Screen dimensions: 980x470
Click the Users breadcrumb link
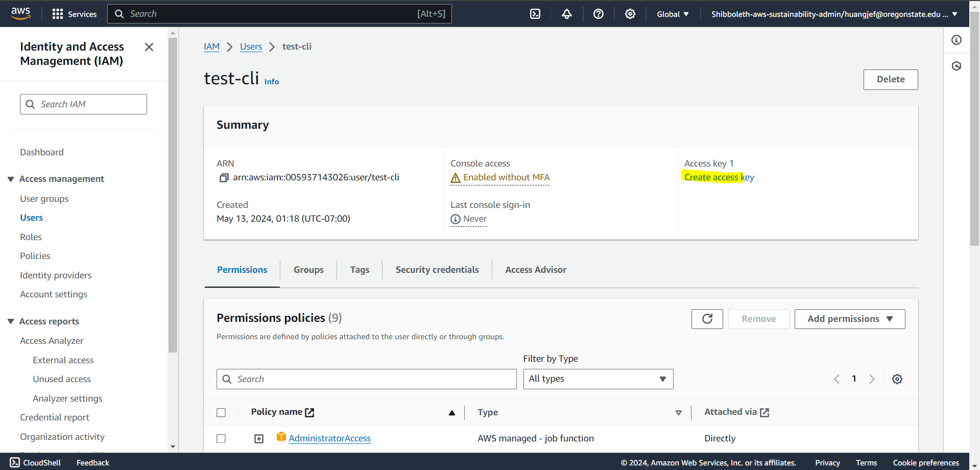(x=251, y=46)
